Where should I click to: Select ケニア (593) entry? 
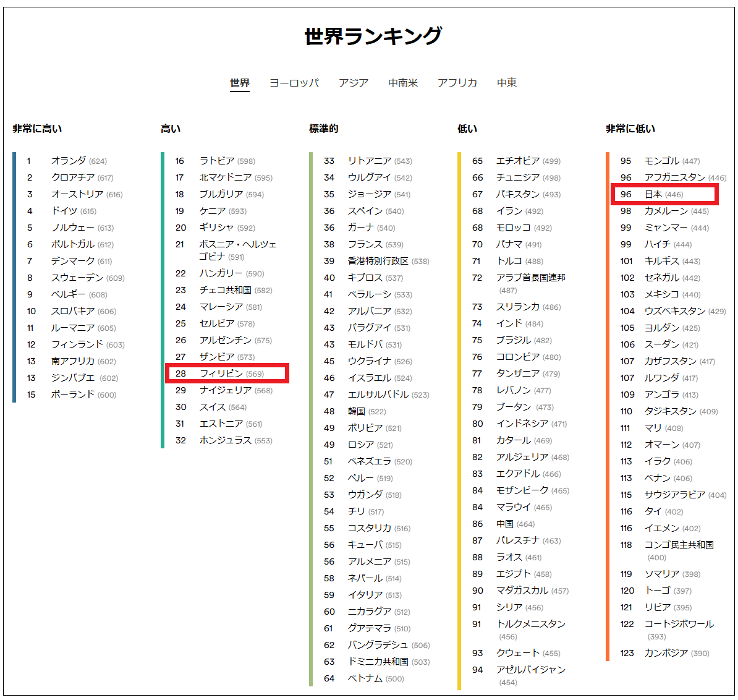223,211
